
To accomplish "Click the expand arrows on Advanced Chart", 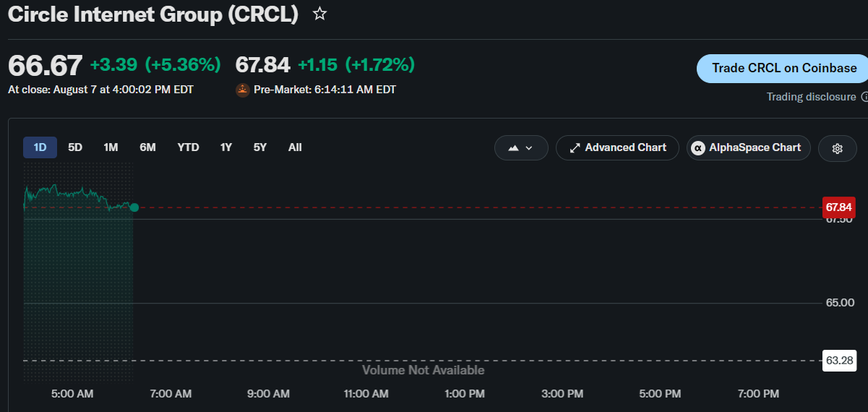I will (575, 148).
